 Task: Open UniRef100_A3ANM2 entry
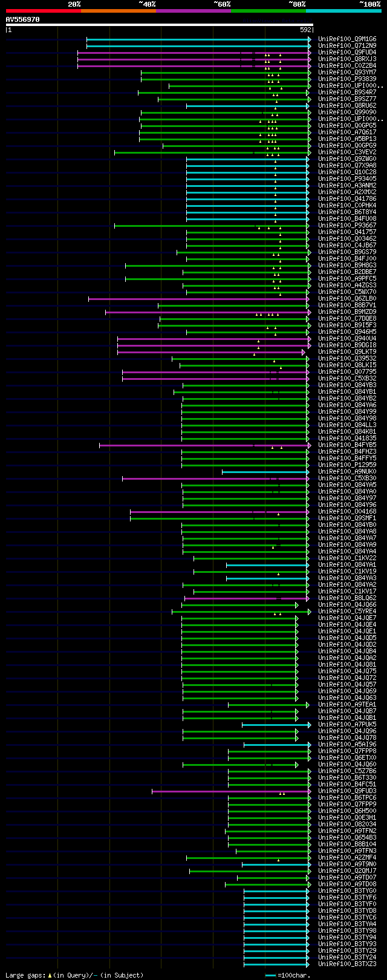(x=347, y=186)
